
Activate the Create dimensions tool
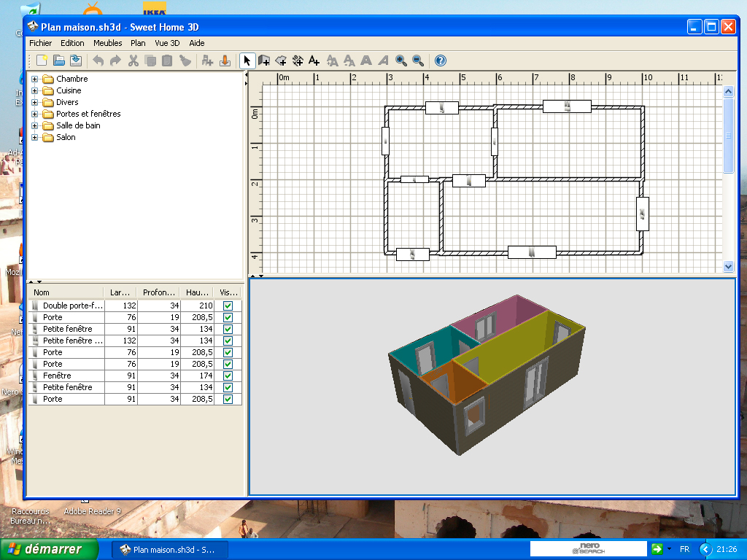click(298, 61)
